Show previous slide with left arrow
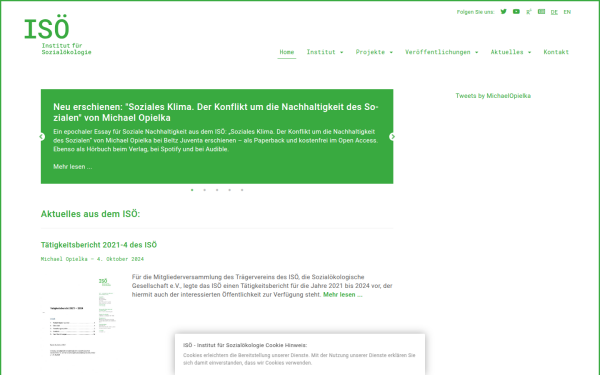Screen dimensions: 600x375 pos(42,137)
